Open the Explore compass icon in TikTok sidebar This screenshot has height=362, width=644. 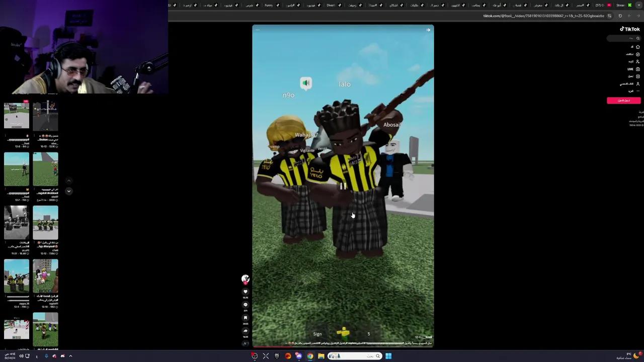[637, 54]
